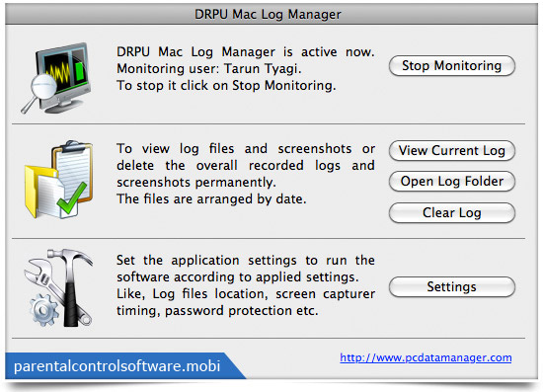Click the Stop Monitoring button
This screenshot has width=543, height=392.
(452, 66)
